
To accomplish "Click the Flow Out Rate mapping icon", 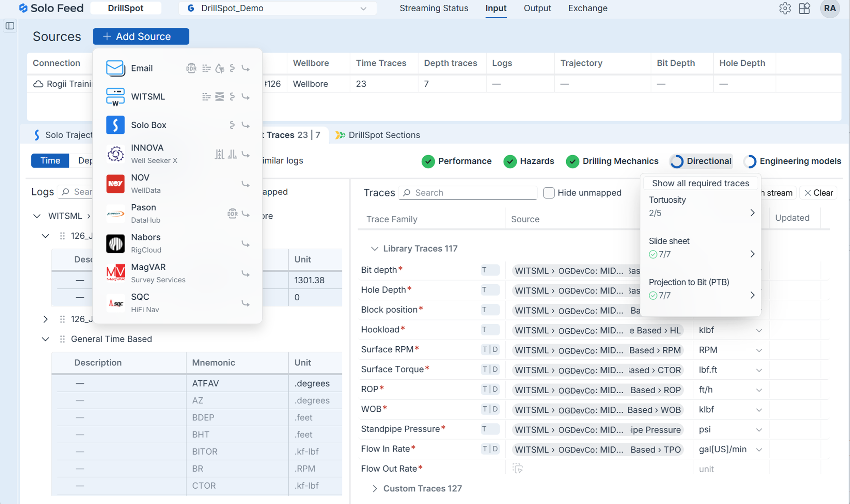I will click(518, 469).
